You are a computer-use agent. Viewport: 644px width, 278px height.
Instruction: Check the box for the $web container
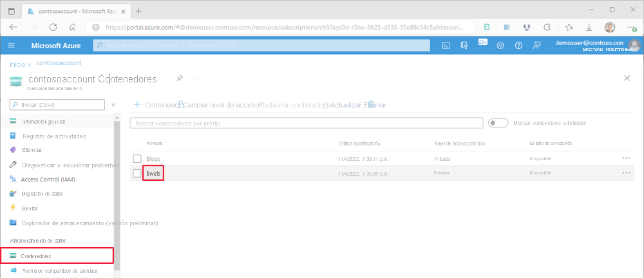[137, 174]
